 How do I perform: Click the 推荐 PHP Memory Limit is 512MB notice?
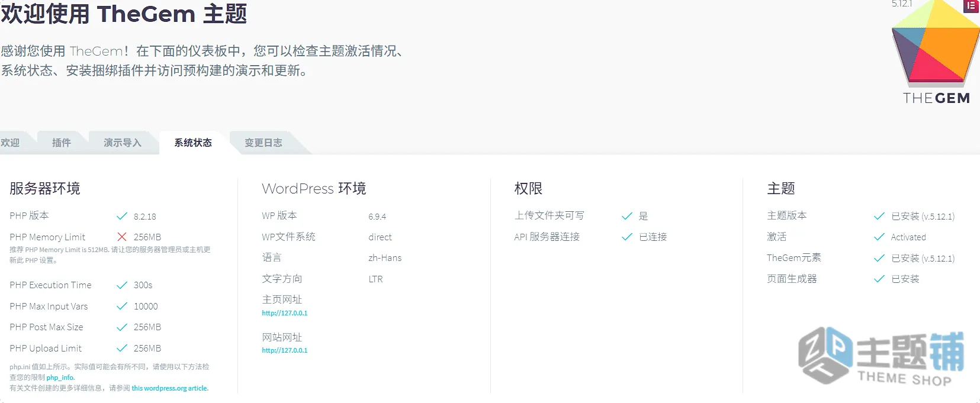(110, 255)
